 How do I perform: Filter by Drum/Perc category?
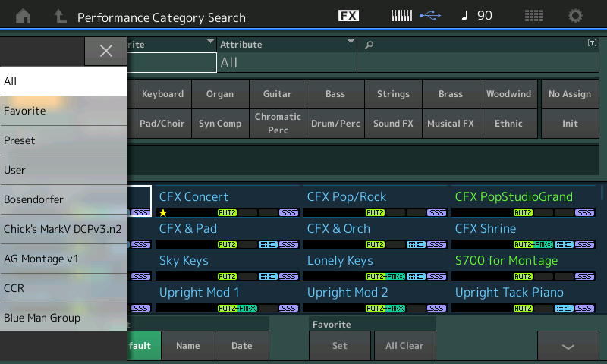[335, 124]
